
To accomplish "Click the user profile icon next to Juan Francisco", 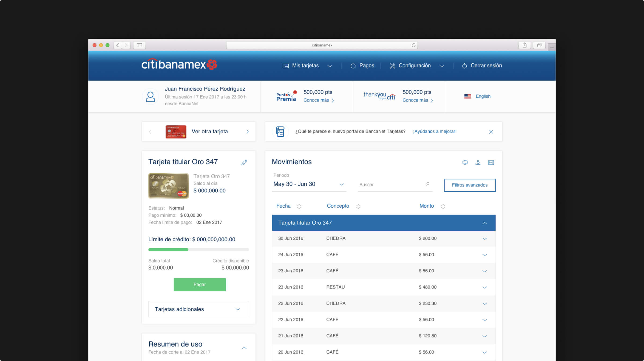I will [150, 97].
